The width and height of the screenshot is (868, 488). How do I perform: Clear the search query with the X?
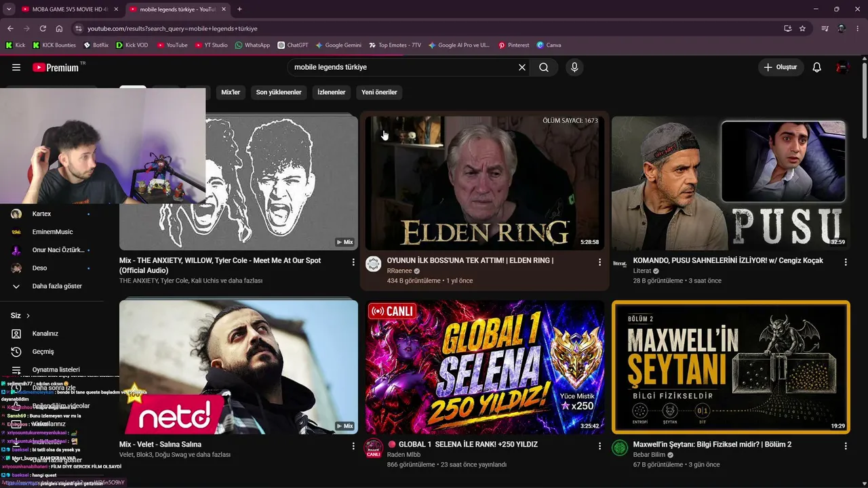[522, 67]
